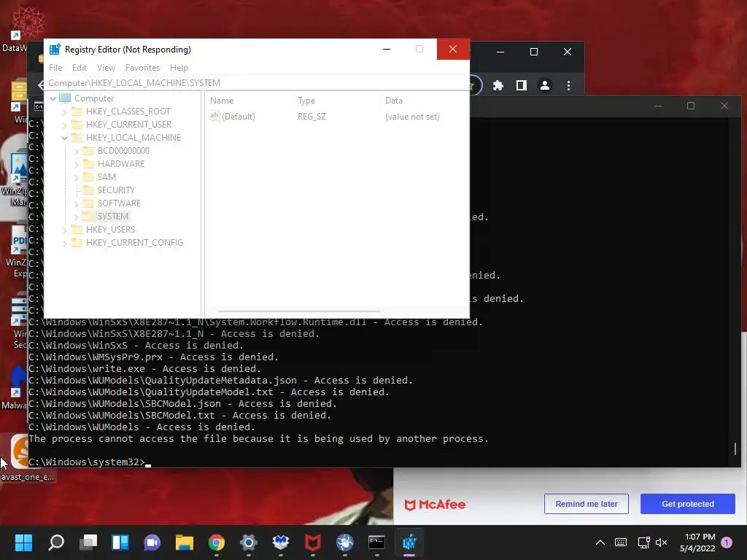Switch to Registry Editor taskbar icon

[410, 542]
